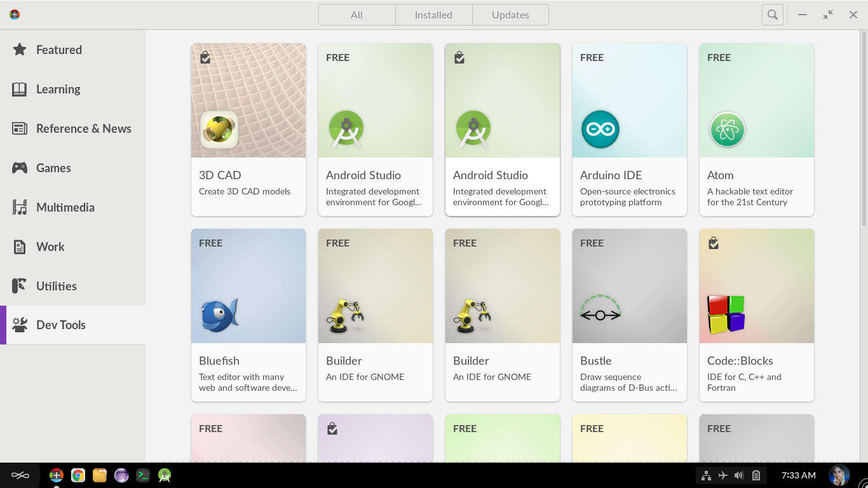Select Reference & News in the sidebar
The width and height of the screenshot is (868, 488).
tap(72, 128)
